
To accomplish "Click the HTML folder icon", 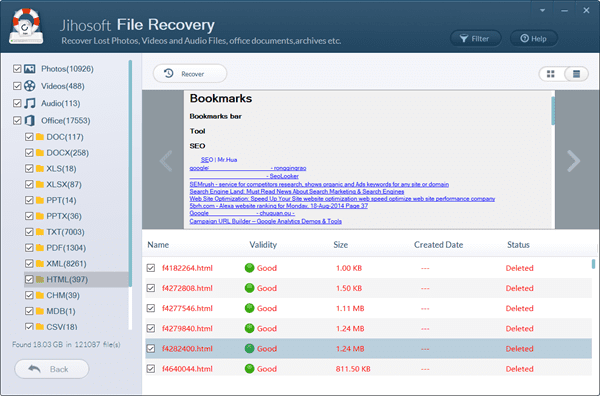I will pos(40,279).
